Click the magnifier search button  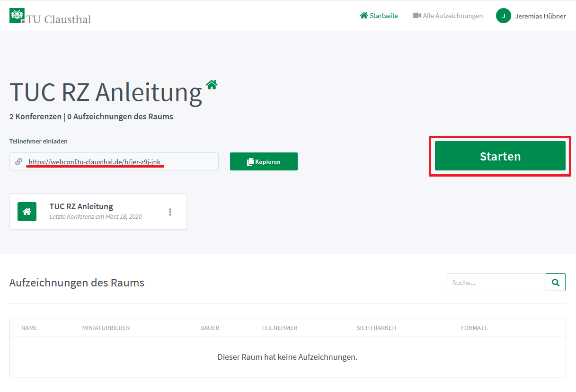556,283
